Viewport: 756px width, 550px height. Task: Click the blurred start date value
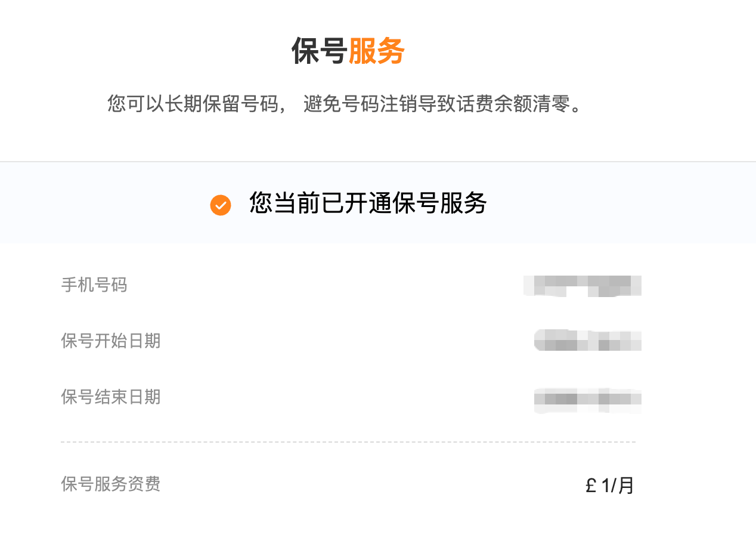pos(588,340)
